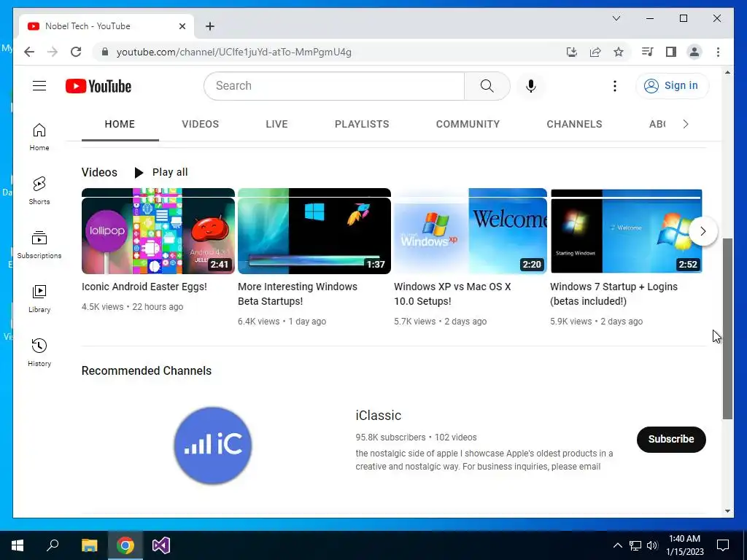This screenshot has height=560, width=747.
Task: Open Chrome profile avatar
Action: coord(694,52)
